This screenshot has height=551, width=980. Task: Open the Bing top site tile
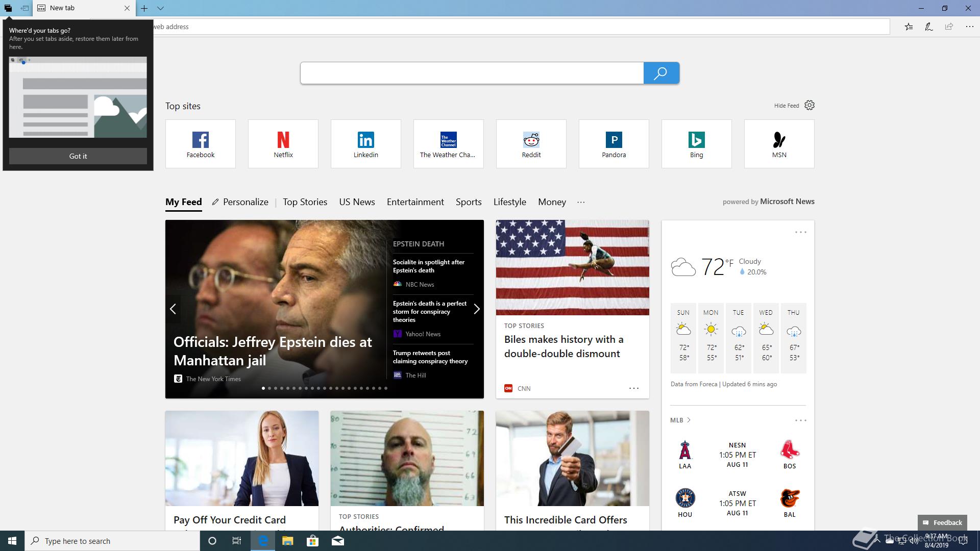[x=697, y=144]
